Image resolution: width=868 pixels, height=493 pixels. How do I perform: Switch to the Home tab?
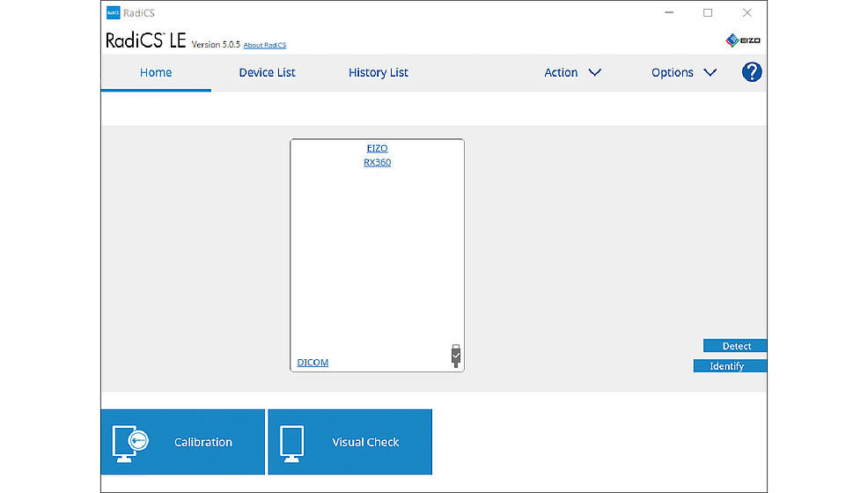(x=156, y=72)
